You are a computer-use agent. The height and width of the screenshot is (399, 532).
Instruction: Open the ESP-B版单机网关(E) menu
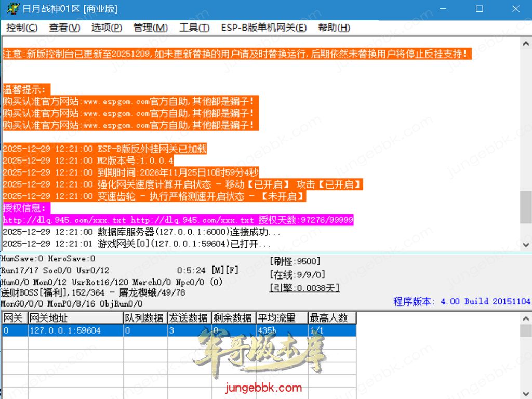click(x=263, y=28)
